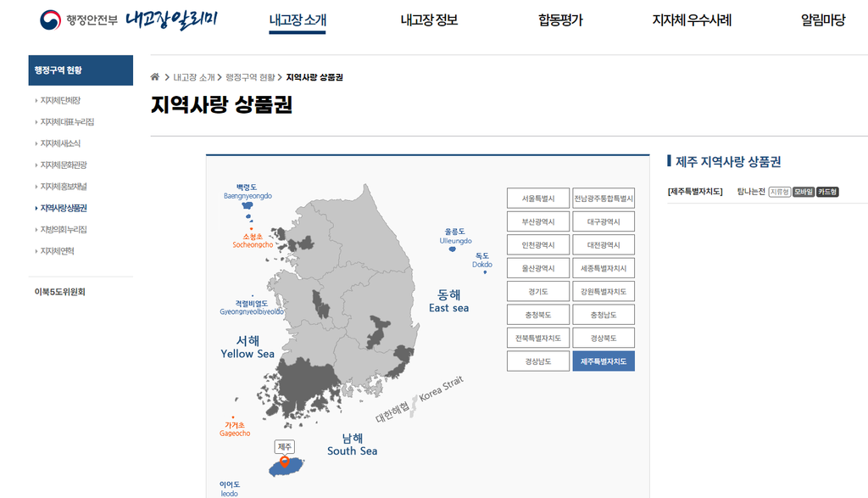This screenshot has width=868, height=498.
Task: Open 지자체연혁 in sidebar
Action: coord(57,251)
